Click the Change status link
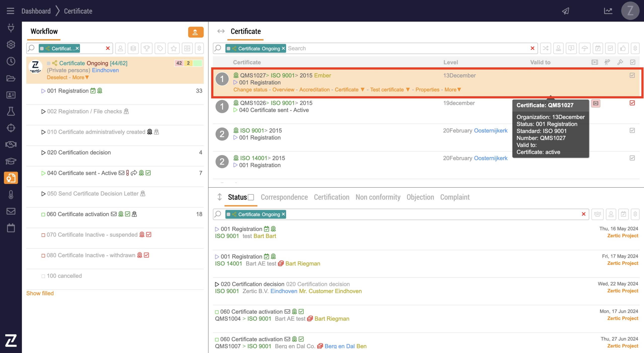 (x=250, y=90)
